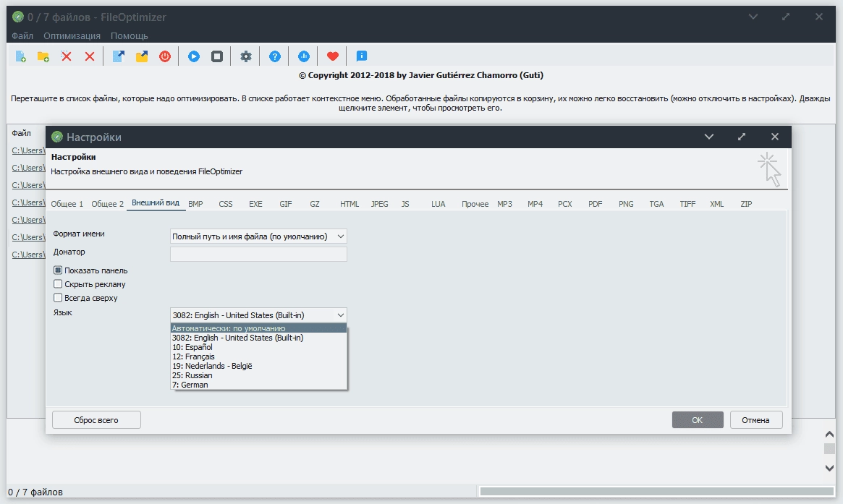The height and width of the screenshot is (504, 843).
Task: Click the folder with arrow toolbar icon
Action: pos(141,56)
